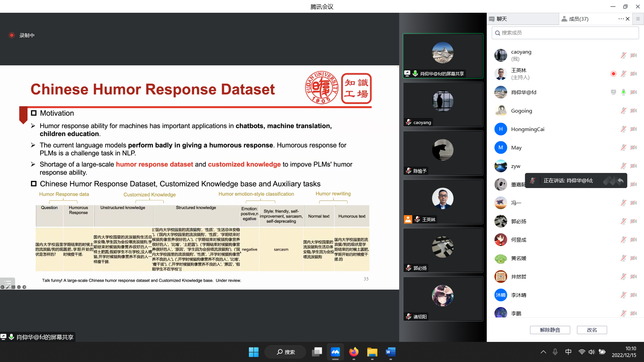Click 肖仰华@fd's active green microphone icon
This screenshot has height=362, width=644.
[x=623, y=92]
